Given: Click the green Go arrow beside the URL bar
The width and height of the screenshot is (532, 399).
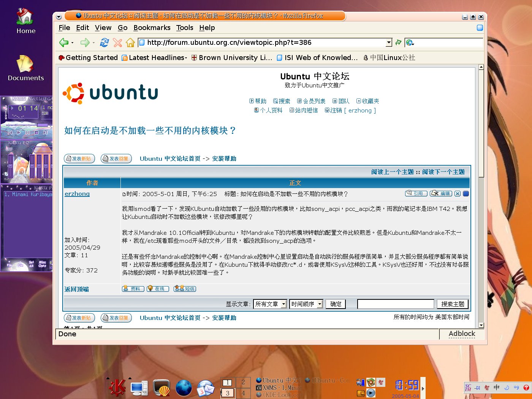Looking at the screenshot, I should [x=398, y=43].
